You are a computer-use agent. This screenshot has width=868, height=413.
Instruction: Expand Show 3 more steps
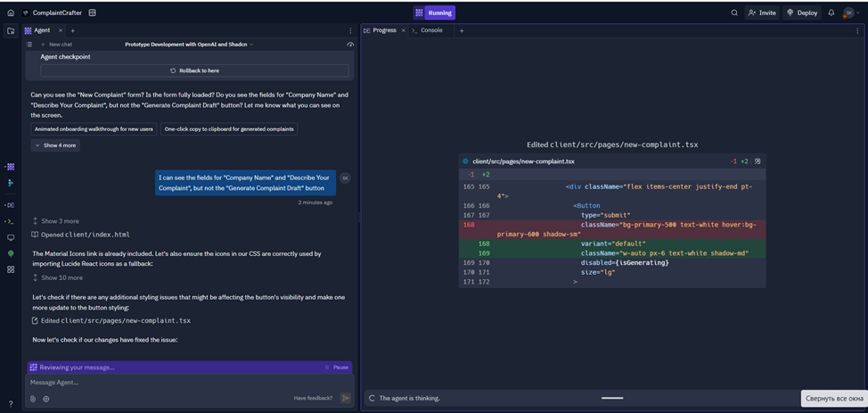tap(55, 221)
